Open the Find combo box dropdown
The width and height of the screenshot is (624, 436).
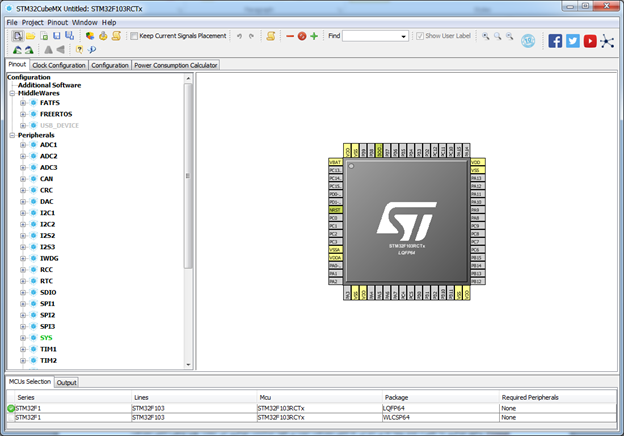pyautogui.click(x=404, y=37)
